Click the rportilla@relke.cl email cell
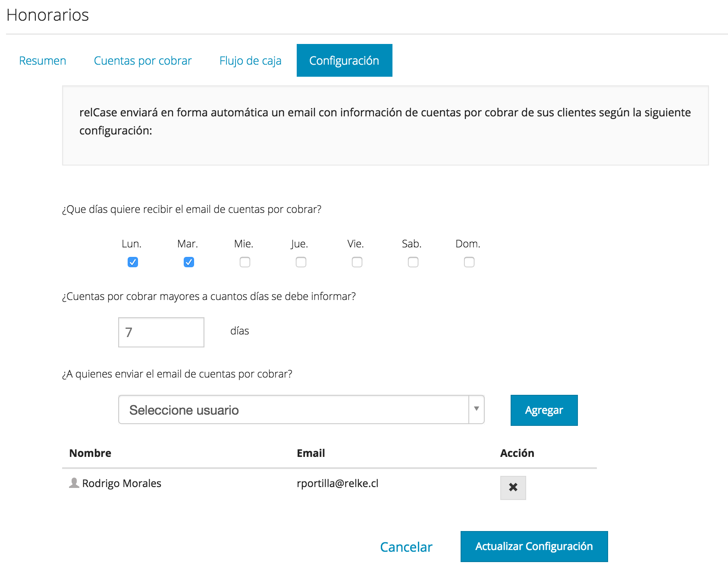This screenshot has height=575, width=728. 338,483
